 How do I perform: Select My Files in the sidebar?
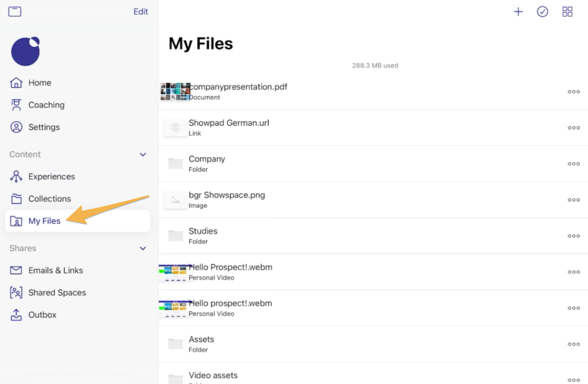(x=44, y=221)
